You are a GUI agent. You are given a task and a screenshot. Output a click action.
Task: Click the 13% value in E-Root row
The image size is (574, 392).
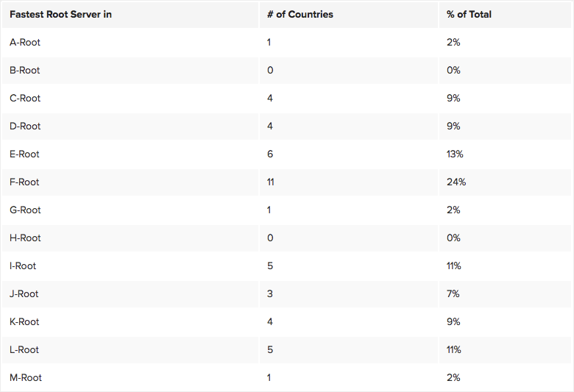pos(455,154)
